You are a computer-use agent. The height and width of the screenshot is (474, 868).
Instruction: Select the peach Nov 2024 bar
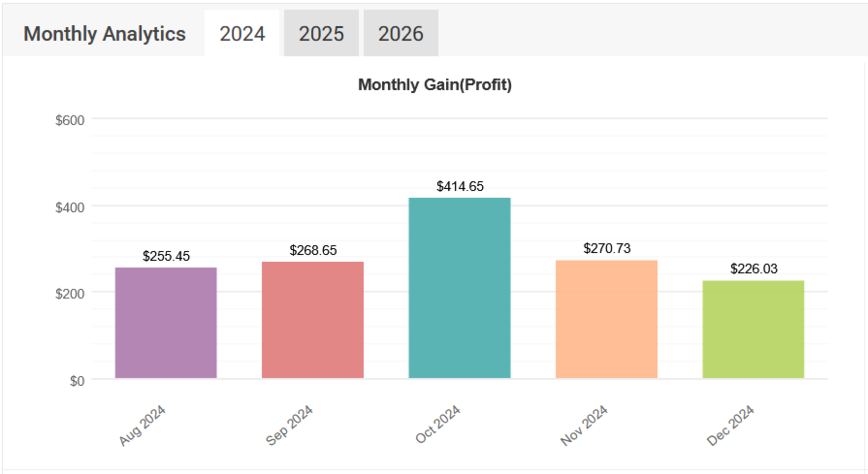(x=606, y=319)
